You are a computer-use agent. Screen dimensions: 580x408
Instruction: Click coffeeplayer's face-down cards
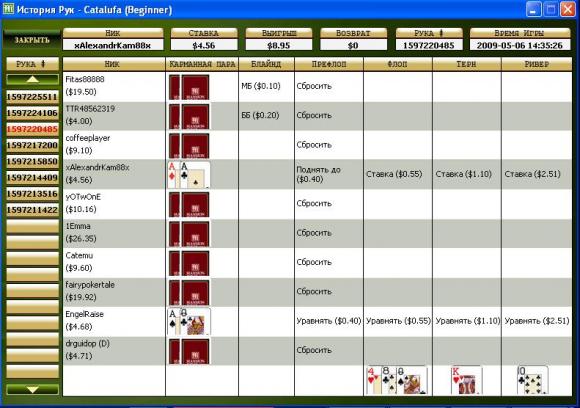pos(189,146)
